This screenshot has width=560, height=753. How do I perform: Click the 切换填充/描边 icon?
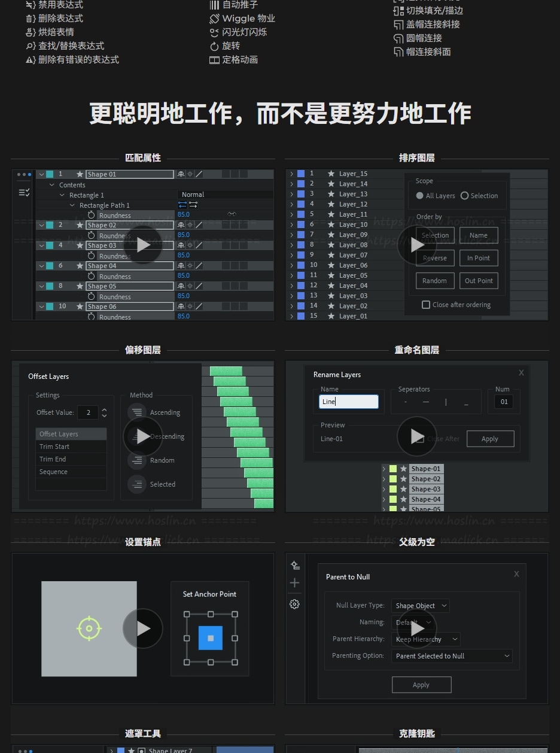pyautogui.click(x=398, y=11)
